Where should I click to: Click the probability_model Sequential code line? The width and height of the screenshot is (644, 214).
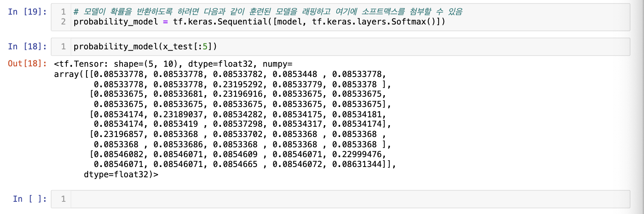[259, 22]
